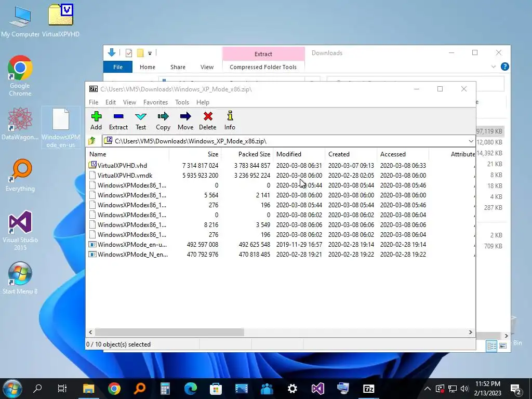The height and width of the screenshot is (399, 532).
Task: Select the VirtualXPVHD.vmdk file
Action: pyautogui.click(x=125, y=176)
